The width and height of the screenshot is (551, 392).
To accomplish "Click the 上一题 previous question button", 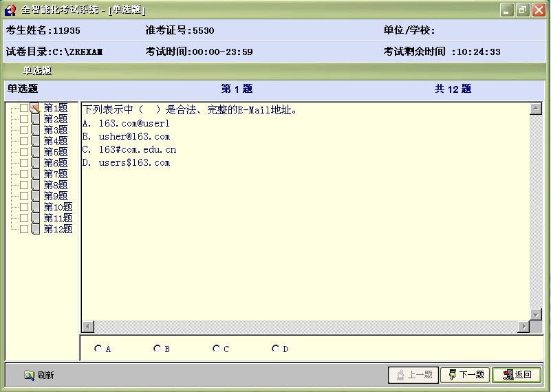I will click(413, 375).
